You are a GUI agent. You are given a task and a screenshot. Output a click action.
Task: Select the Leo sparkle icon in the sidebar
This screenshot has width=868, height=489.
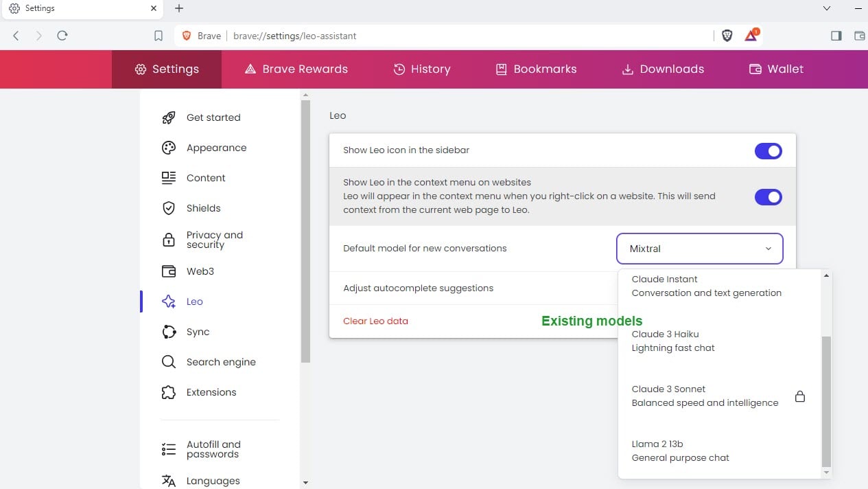pyautogui.click(x=169, y=302)
